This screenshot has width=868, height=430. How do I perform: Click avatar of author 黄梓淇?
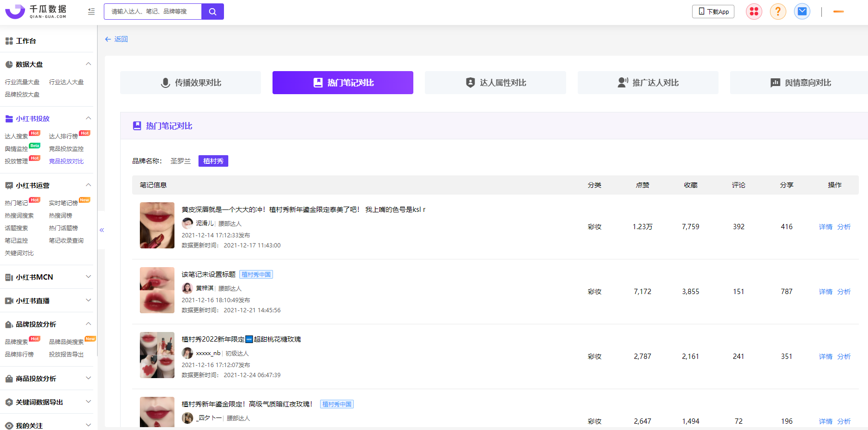[187, 288]
